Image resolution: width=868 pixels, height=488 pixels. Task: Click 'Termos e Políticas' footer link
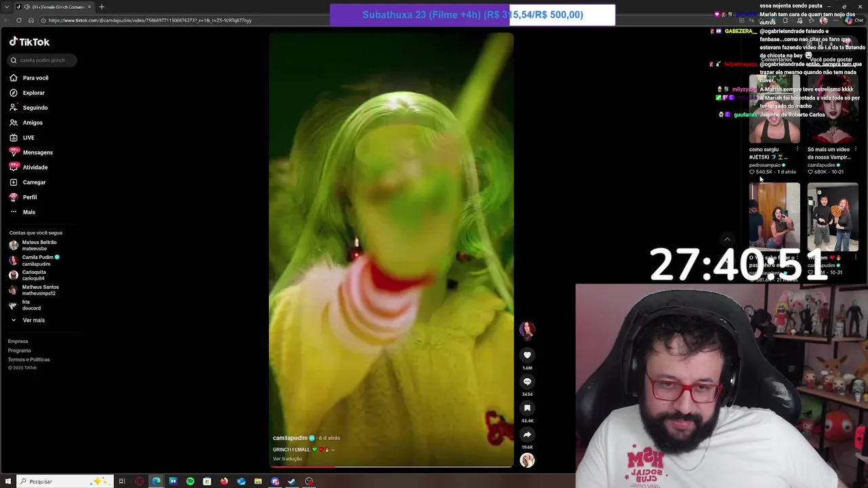[x=28, y=359]
